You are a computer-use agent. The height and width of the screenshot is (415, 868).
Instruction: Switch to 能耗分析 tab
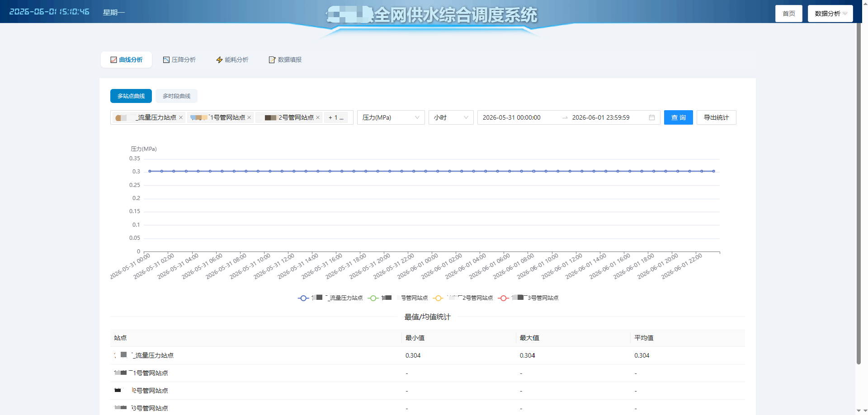(x=232, y=60)
